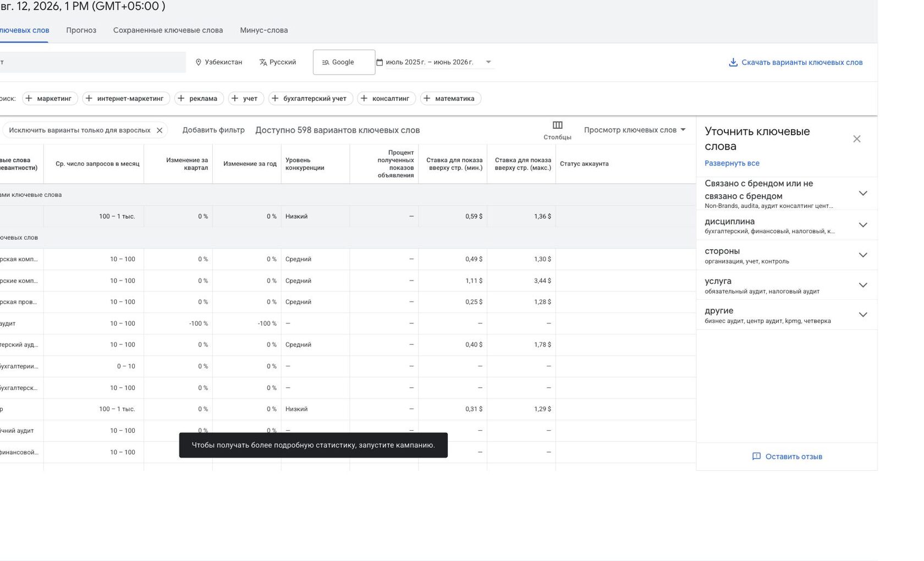The width and height of the screenshot is (924, 561).
Task: Select the Google search network box
Action: pos(344,62)
